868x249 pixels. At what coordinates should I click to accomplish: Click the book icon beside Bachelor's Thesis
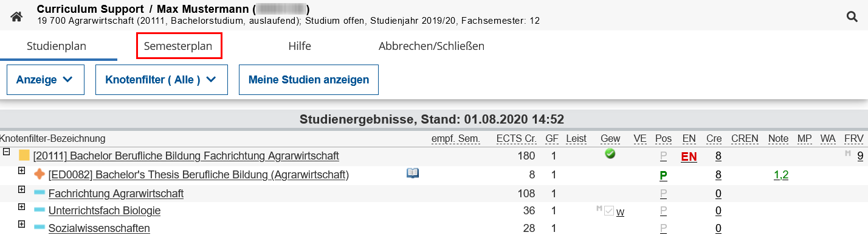pos(413,174)
